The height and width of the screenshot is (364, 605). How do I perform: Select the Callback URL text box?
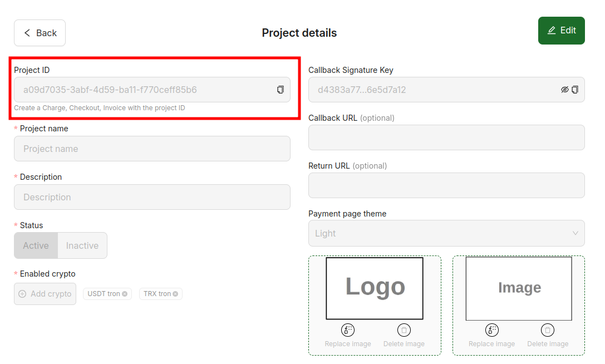coord(446,137)
